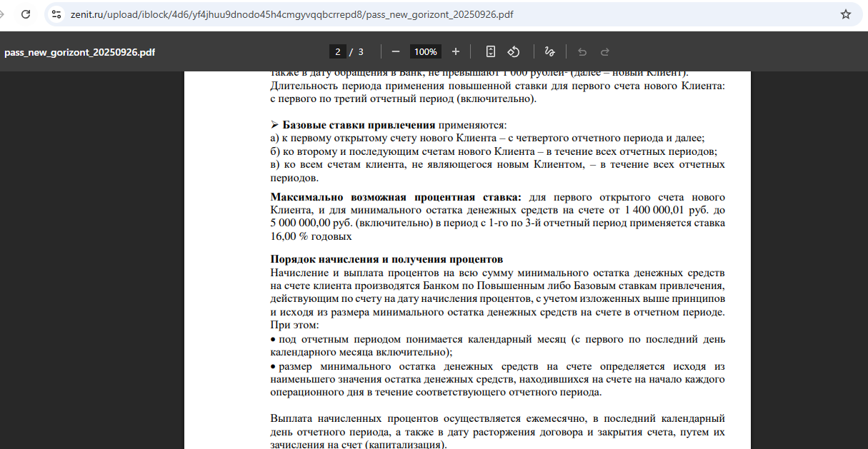868x449 pixels.
Task: Click the fit to page icon
Action: 490,51
